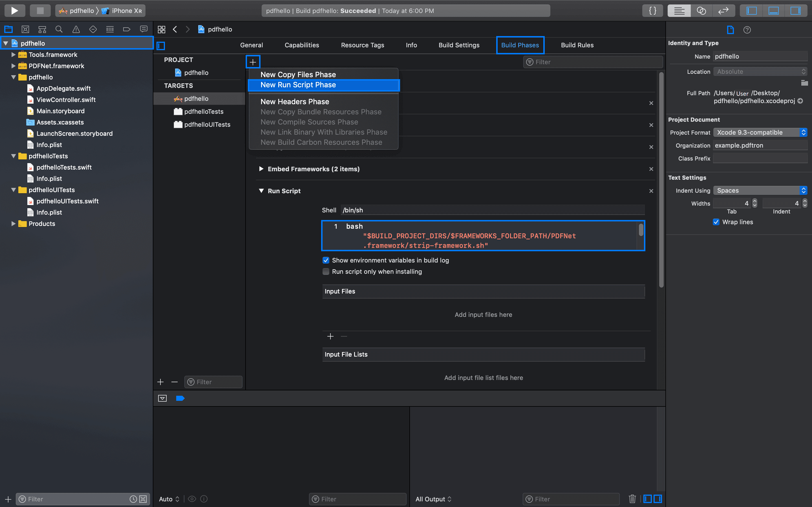
Task: Click the Library curly braces button
Action: [x=652, y=11]
